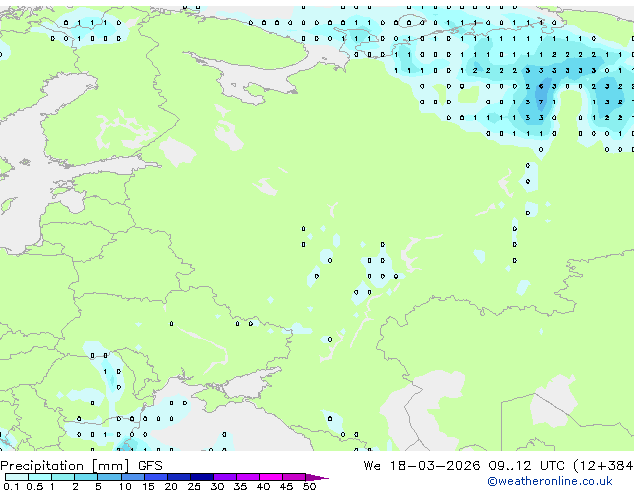Click the legend label '10'
Viewport: 634px width, 490px height.
125,486
